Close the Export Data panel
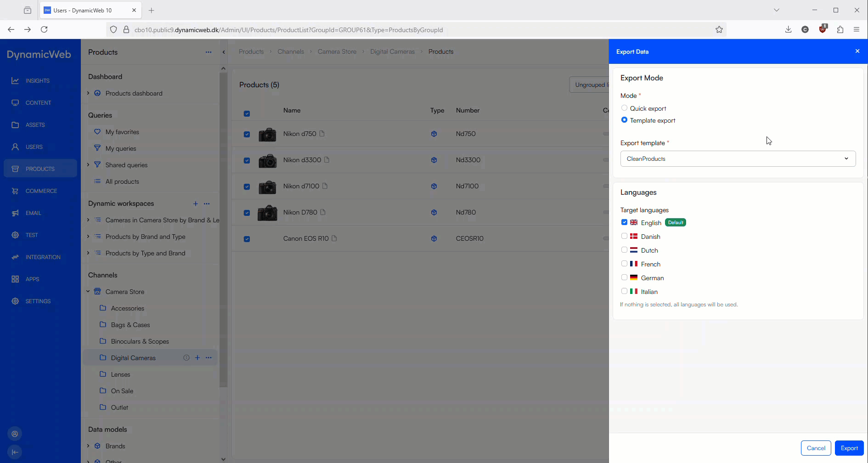The image size is (868, 463). 857,51
